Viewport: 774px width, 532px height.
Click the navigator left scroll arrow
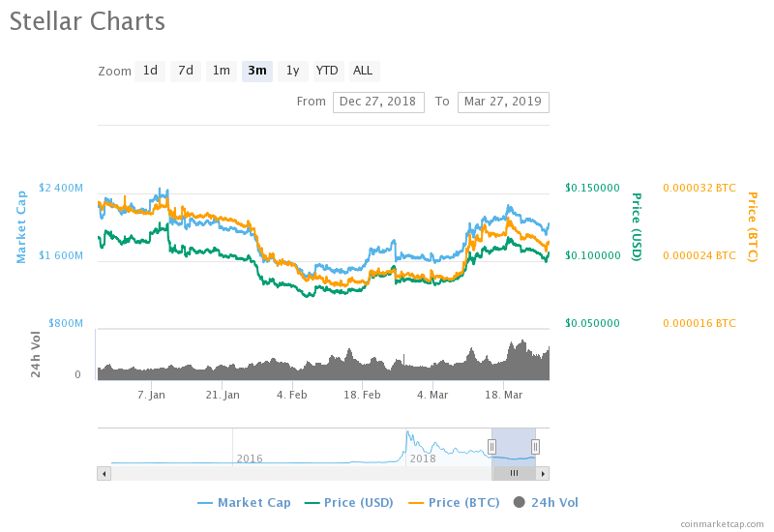click(x=104, y=474)
